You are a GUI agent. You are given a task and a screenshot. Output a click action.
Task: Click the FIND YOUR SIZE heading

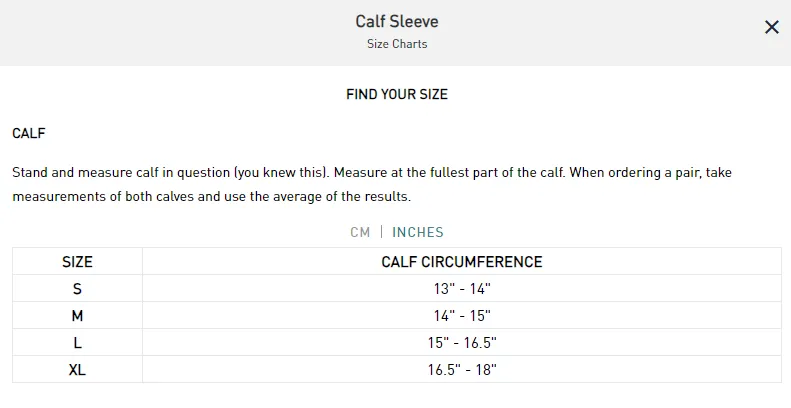pos(397,94)
